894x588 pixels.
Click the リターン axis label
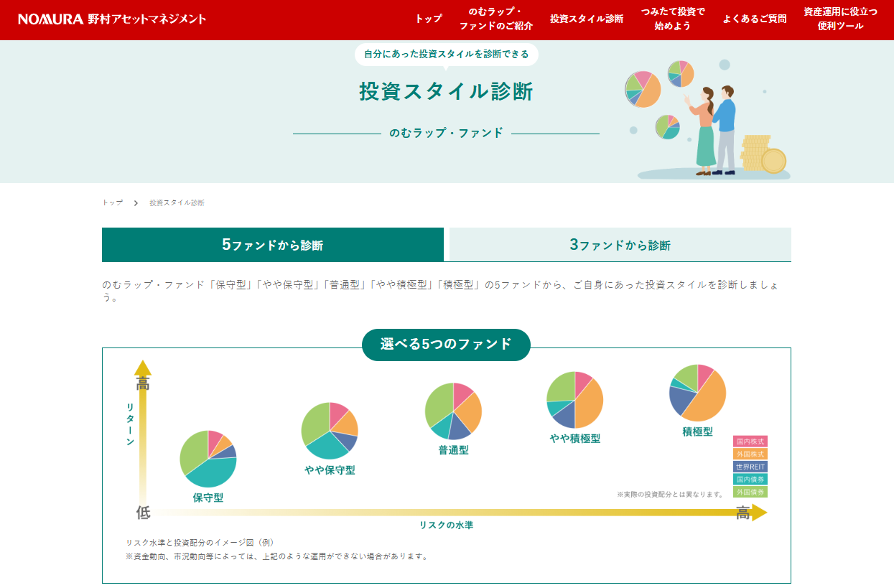click(x=130, y=424)
